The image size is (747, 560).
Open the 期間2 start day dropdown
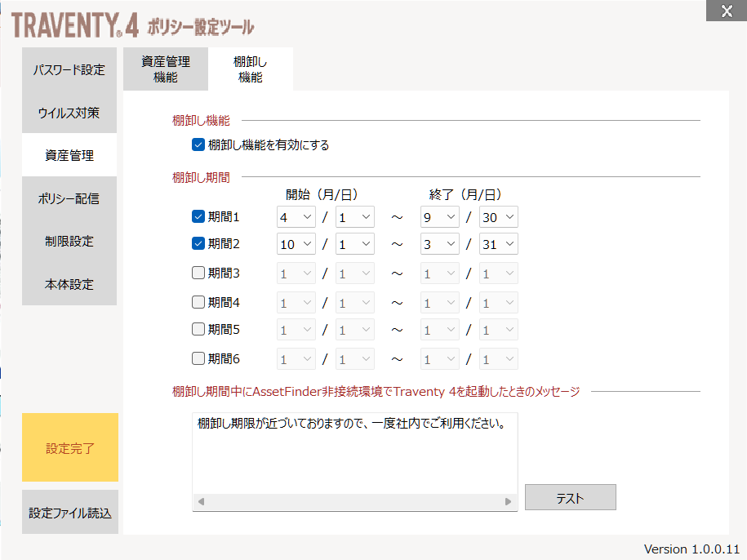click(x=355, y=244)
